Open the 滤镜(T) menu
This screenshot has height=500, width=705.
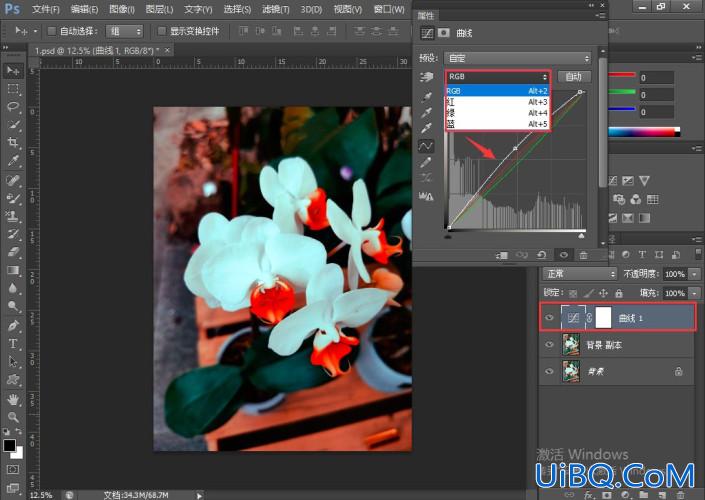[276, 9]
